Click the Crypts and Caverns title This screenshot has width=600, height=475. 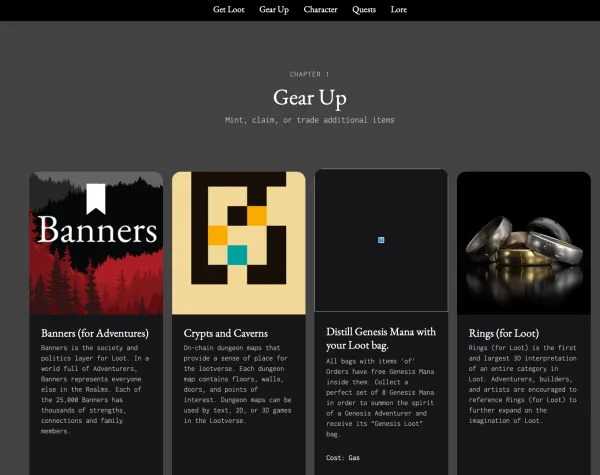225,333
